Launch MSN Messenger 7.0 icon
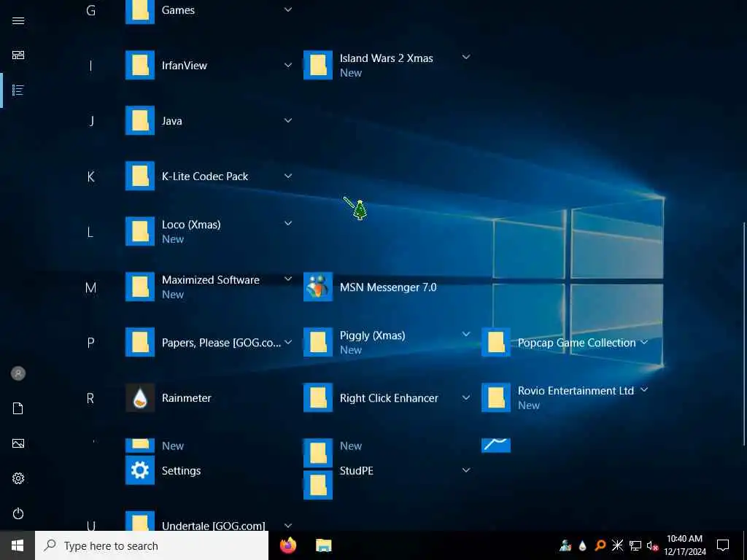 (318, 287)
